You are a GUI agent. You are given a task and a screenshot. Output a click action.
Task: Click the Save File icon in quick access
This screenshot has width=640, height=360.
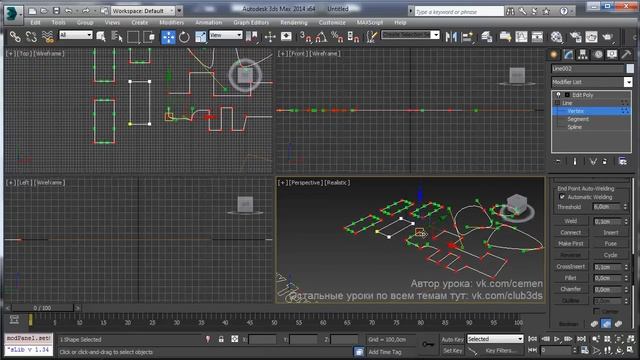pos(56,11)
